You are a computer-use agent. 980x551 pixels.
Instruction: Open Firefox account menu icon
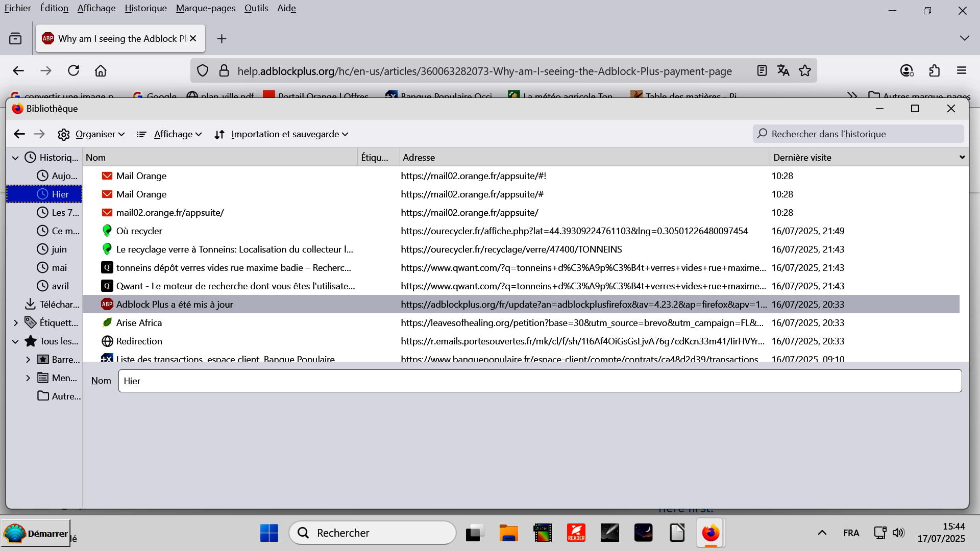906,71
